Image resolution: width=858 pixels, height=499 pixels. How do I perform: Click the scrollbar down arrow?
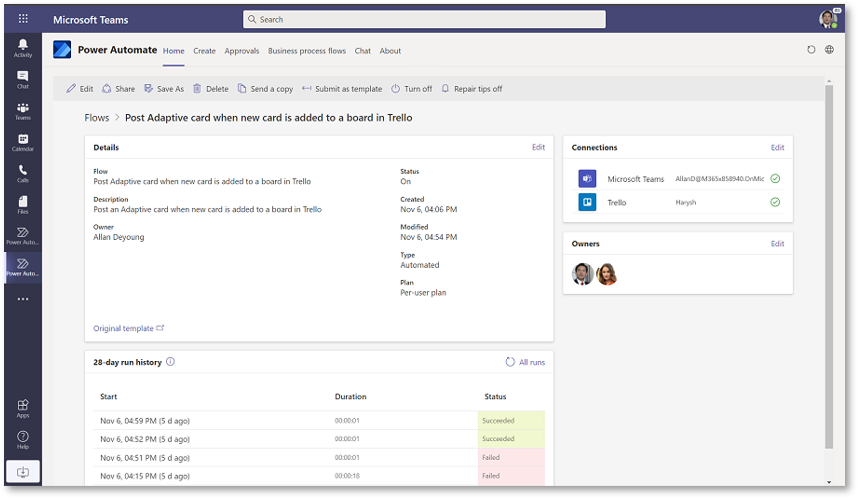click(829, 481)
